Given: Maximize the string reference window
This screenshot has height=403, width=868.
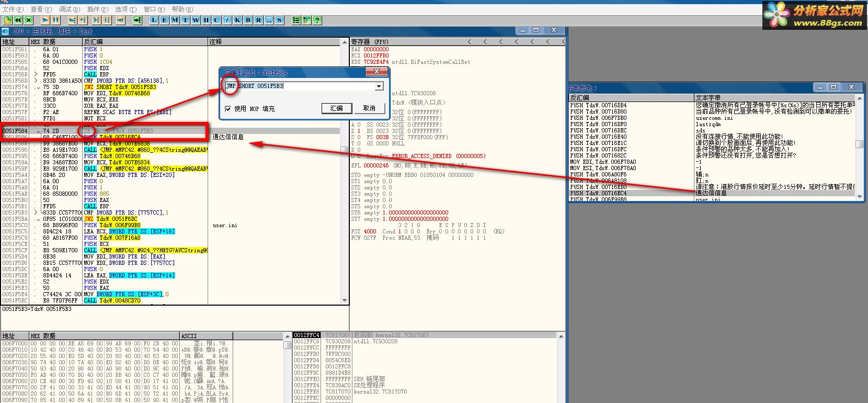Looking at the screenshot, I should point(833,87).
